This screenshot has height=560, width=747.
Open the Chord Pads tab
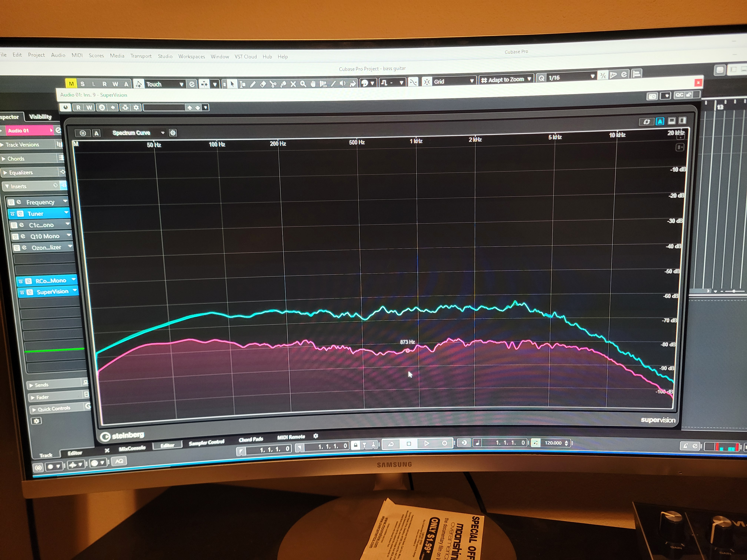coord(251,439)
